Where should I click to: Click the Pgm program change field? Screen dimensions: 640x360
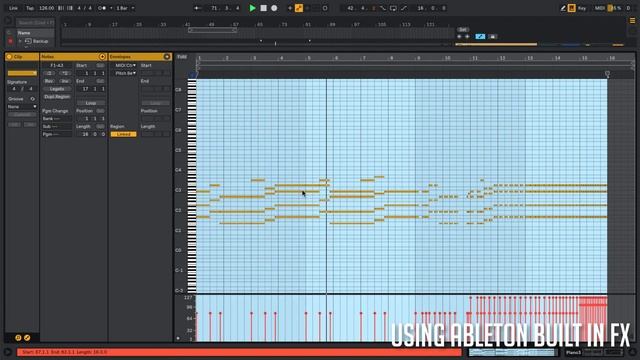[57, 134]
